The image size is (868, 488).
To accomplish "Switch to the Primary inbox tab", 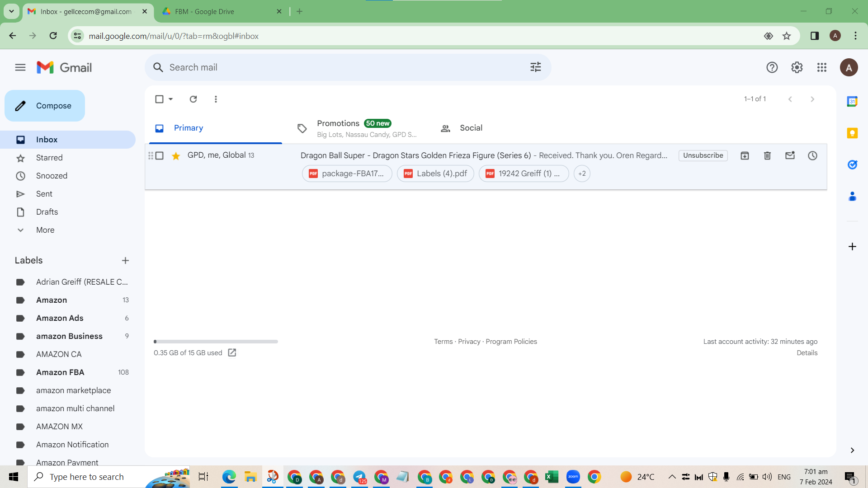I will tap(216, 128).
